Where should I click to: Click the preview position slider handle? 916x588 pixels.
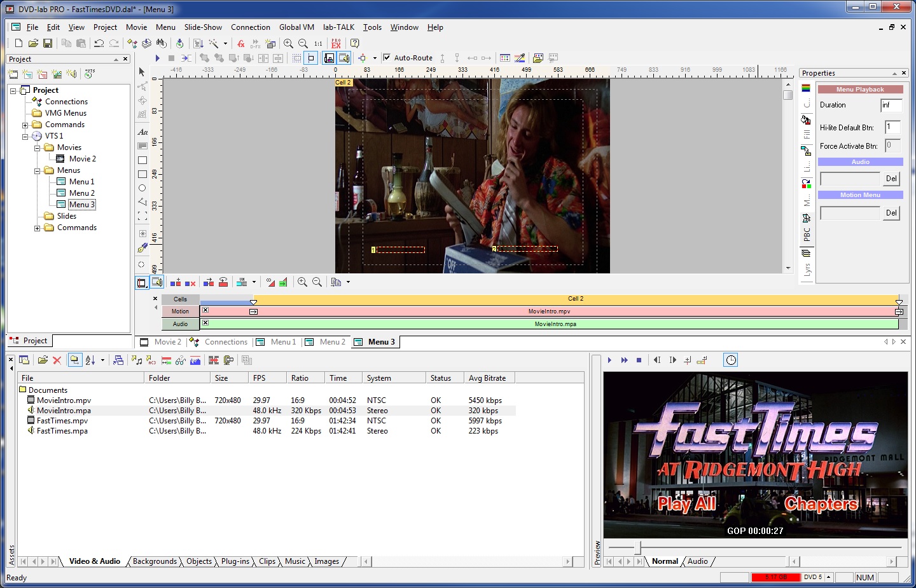pyautogui.click(x=637, y=547)
